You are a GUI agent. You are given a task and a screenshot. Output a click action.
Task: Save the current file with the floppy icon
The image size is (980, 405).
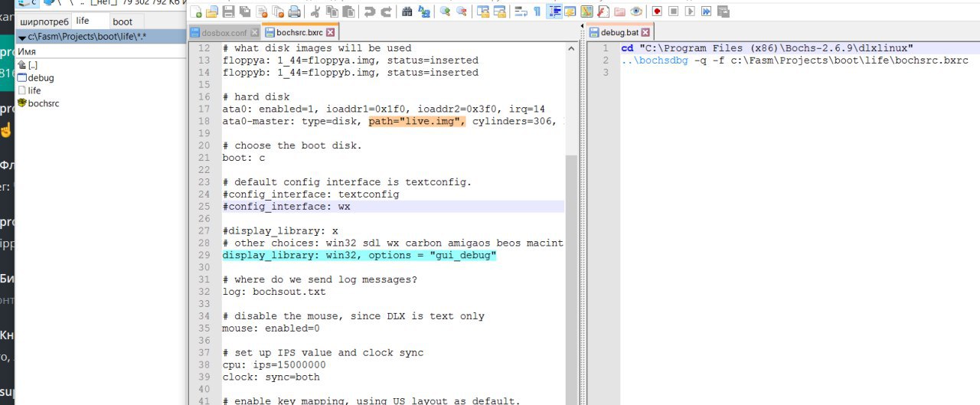(228, 11)
